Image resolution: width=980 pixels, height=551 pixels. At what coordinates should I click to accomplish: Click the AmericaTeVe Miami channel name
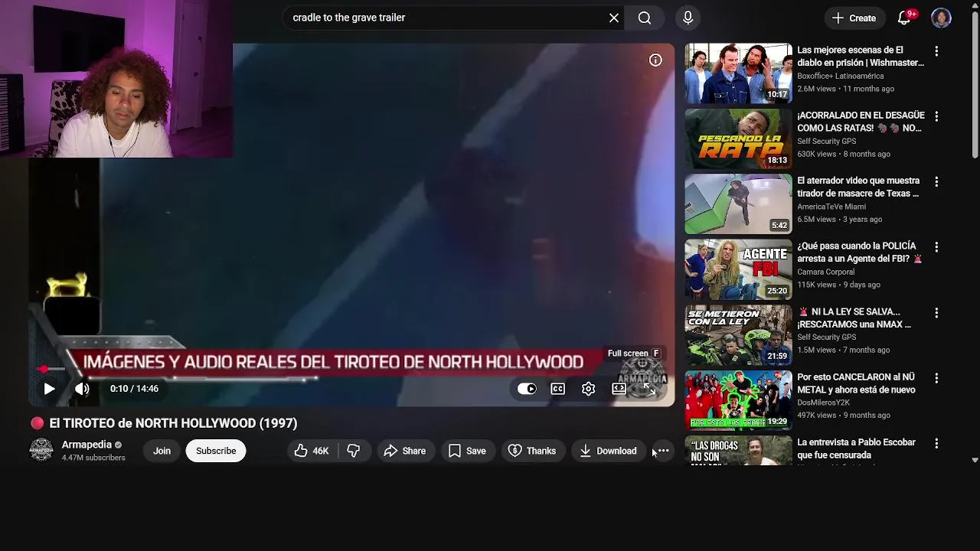(x=831, y=207)
